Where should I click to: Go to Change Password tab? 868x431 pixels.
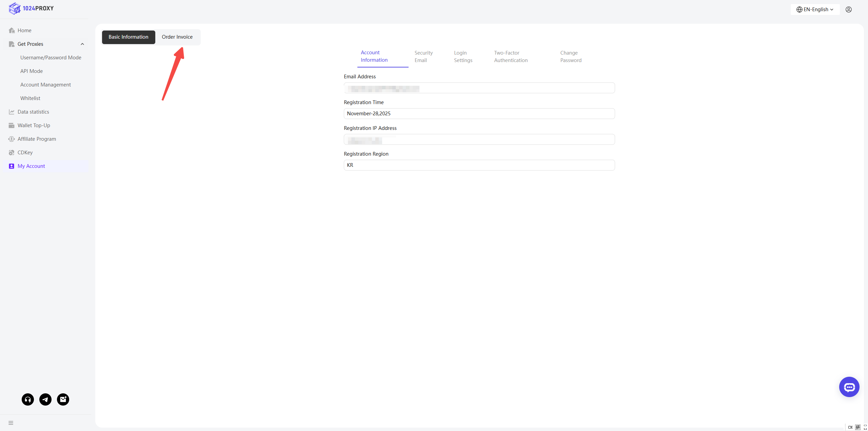click(x=571, y=57)
